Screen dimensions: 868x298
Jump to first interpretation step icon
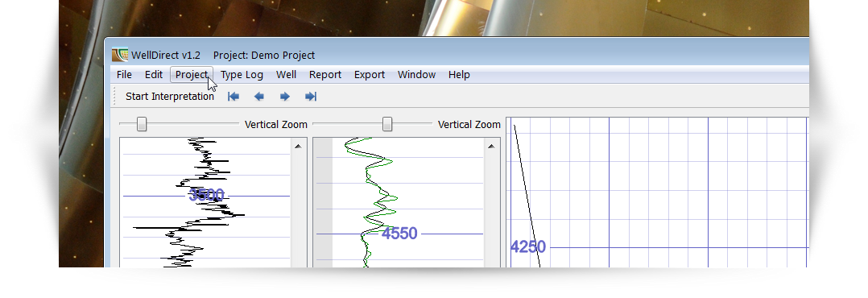click(234, 97)
